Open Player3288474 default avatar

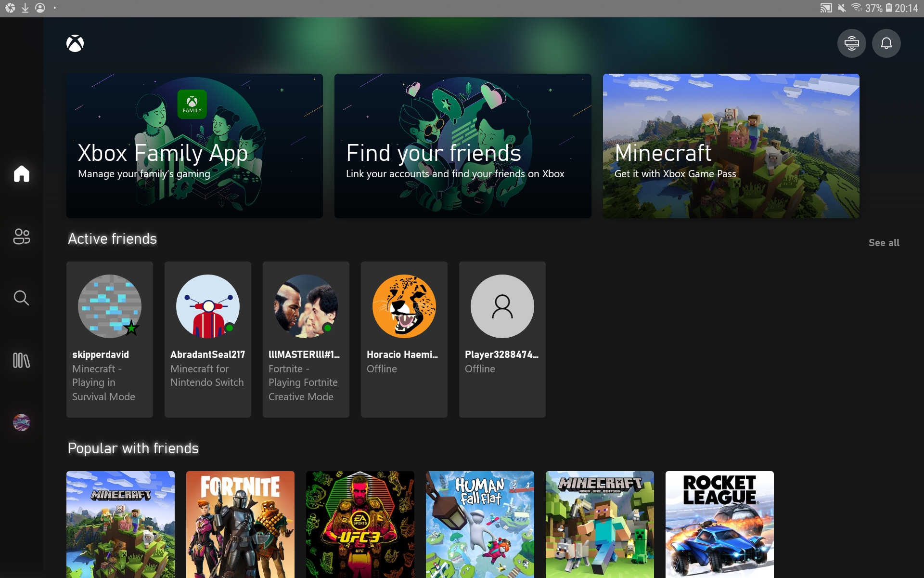[502, 306]
